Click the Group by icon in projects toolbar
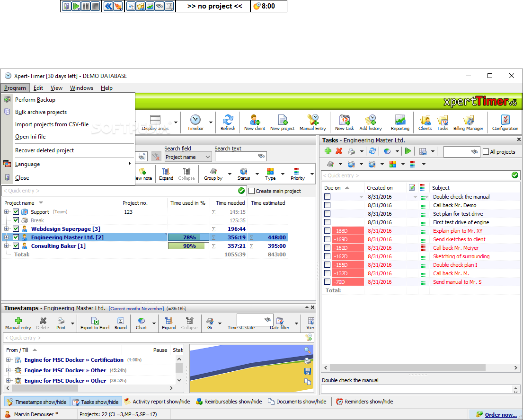Screen dimensions: 523x420 click(x=213, y=174)
